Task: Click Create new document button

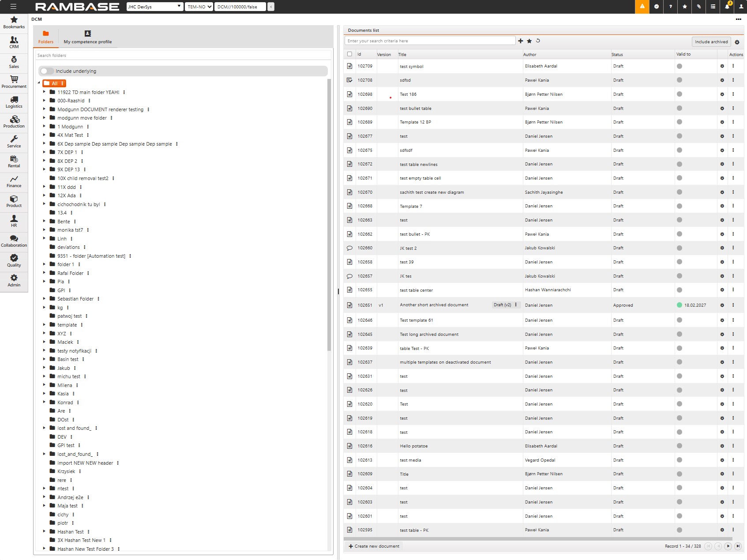Action: pyautogui.click(x=374, y=546)
